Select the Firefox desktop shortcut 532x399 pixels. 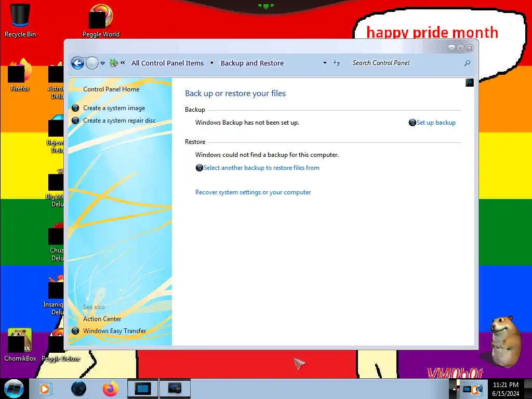pos(20,75)
